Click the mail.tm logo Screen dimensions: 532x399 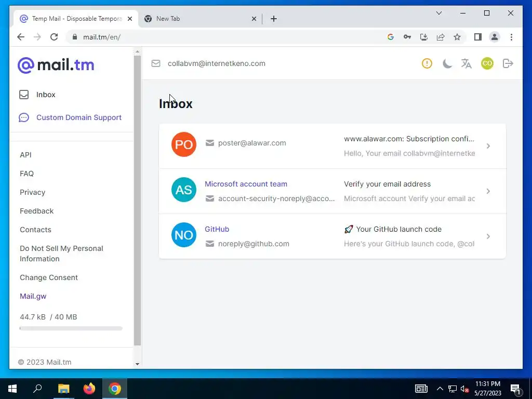point(56,65)
